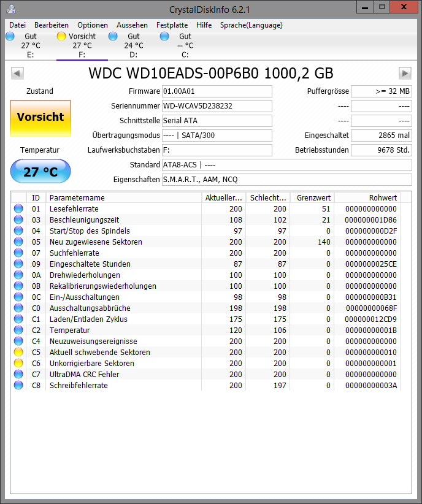422x504 pixels.
Task: Go to previous disk with left arrow
Action: (17, 74)
